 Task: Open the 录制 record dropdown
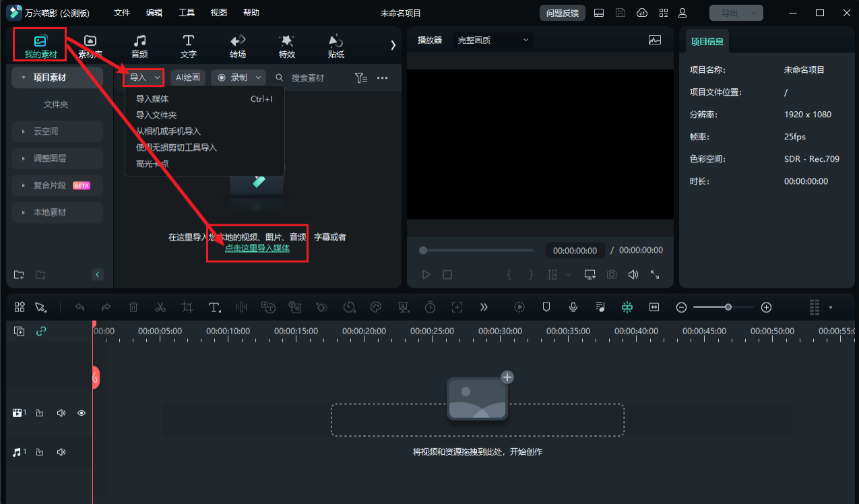pyautogui.click(x=257, y=77)
